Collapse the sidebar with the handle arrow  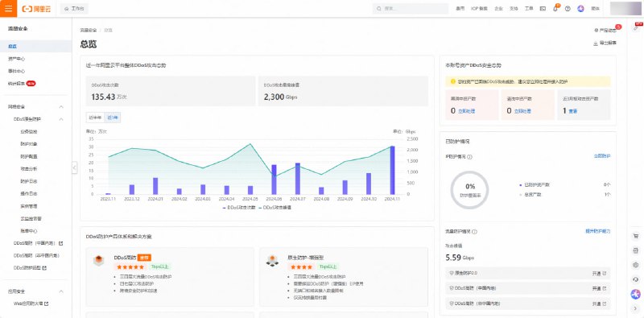point(74,167)
